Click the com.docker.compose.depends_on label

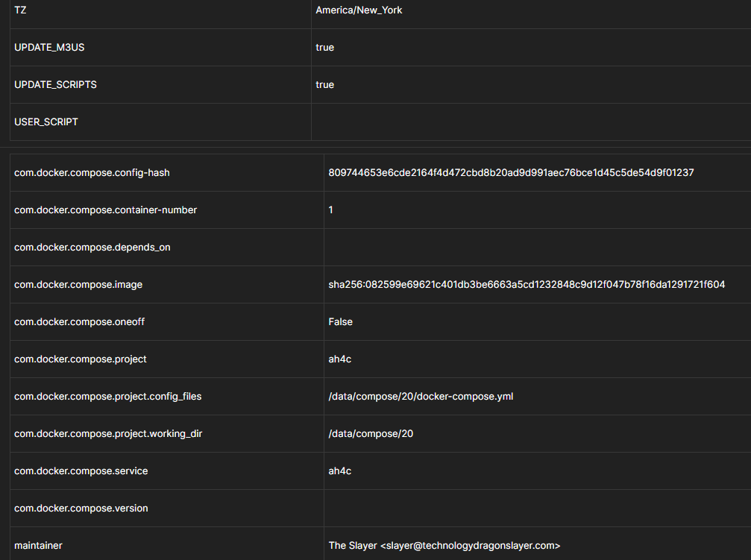(x=92, y=248)
